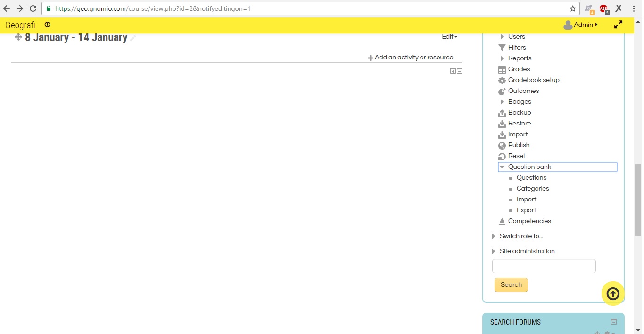Bookmark the page with the star icon

pos(573,8)
